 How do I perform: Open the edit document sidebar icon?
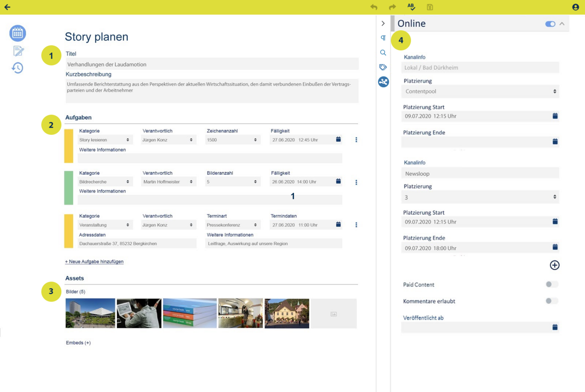pos(18,51)
